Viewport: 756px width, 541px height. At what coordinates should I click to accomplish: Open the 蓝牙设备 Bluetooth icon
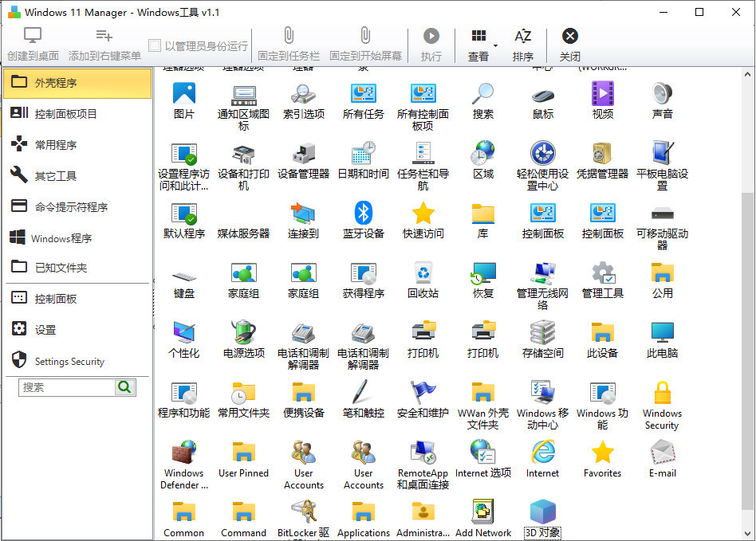tap(363, 214)
